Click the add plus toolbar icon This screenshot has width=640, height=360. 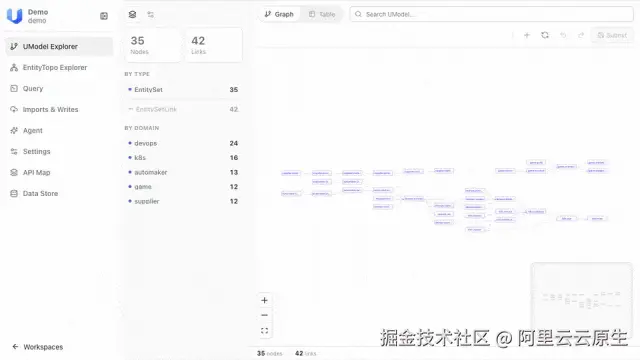(x=527, y=36)
